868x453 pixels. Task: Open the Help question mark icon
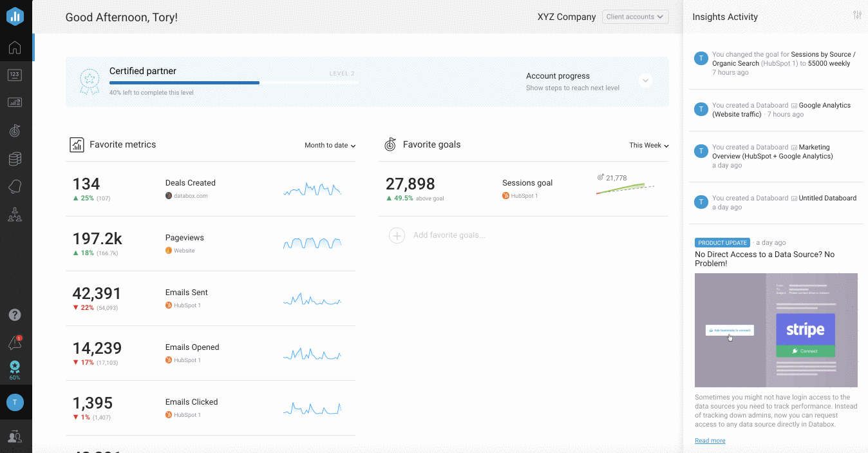(15, 315)
